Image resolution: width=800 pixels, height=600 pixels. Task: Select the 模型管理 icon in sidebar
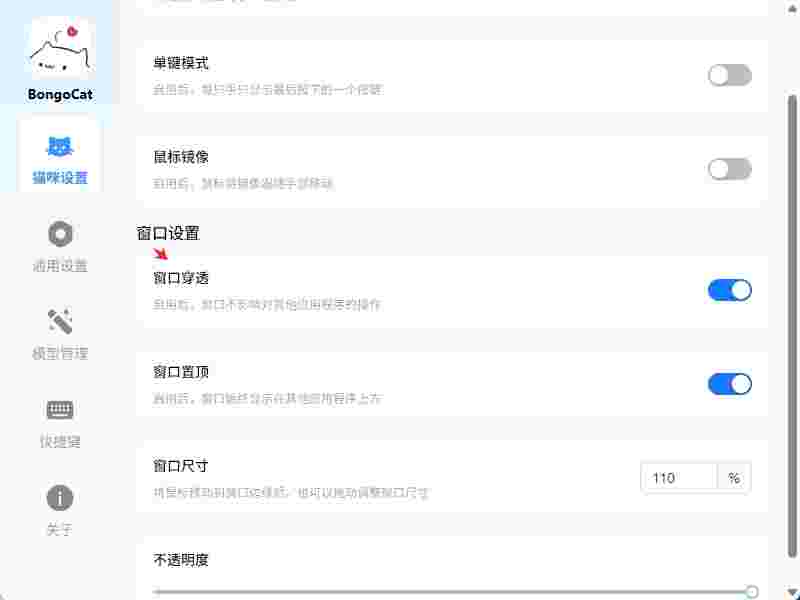[x=60, y=322]
